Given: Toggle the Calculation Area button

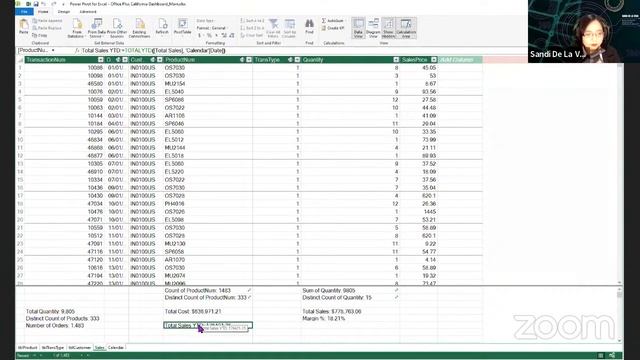Looking at the screenshot, I should (x=406, y=28).
